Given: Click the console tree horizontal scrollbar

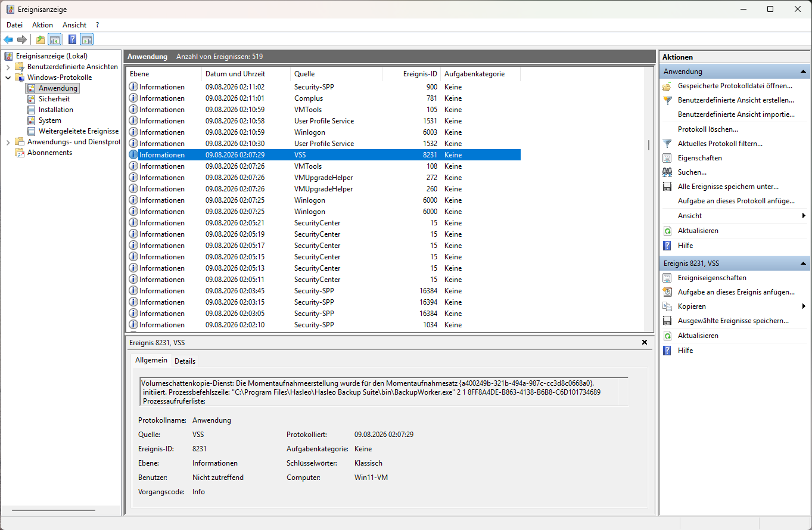Looking at the screenshot, I should [x=53, y=510].
